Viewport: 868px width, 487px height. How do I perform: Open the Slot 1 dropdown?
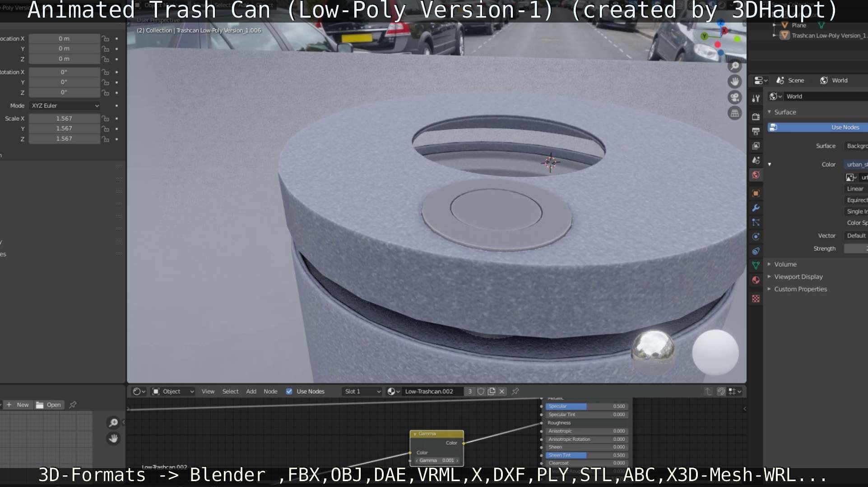point(362,391)
